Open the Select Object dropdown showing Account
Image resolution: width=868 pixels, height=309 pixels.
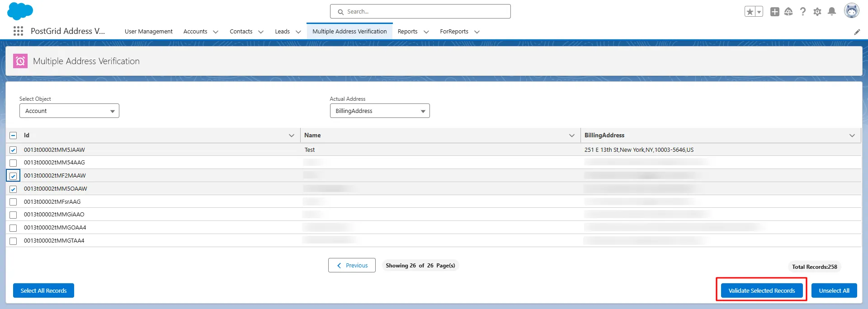pyautogui.click(x=69, y=111)
